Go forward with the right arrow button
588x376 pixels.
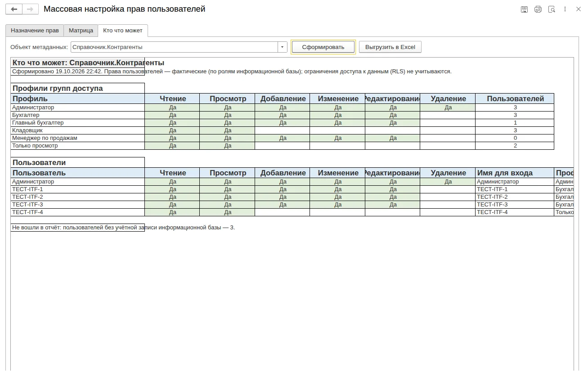pyautogui.click(x=30, y=9)
